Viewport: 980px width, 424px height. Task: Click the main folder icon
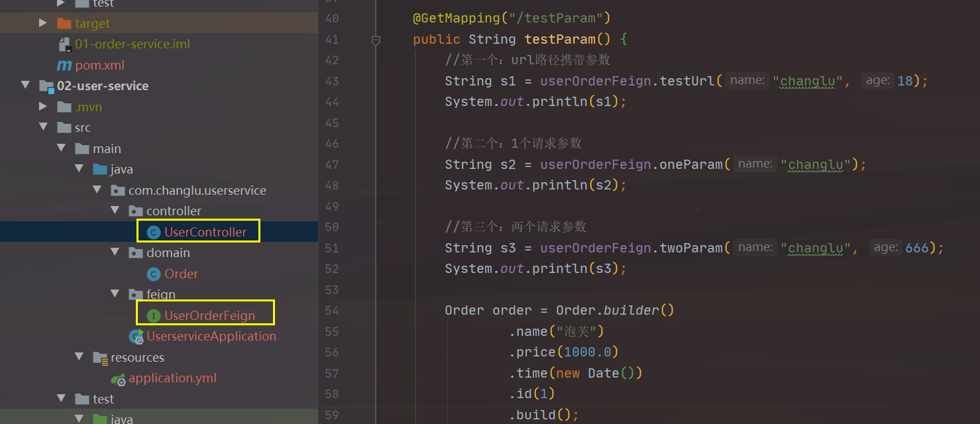coord(82,148)
